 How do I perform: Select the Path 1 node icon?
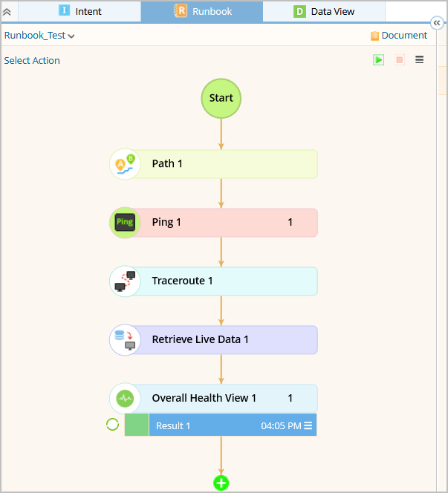coord(125,164)
